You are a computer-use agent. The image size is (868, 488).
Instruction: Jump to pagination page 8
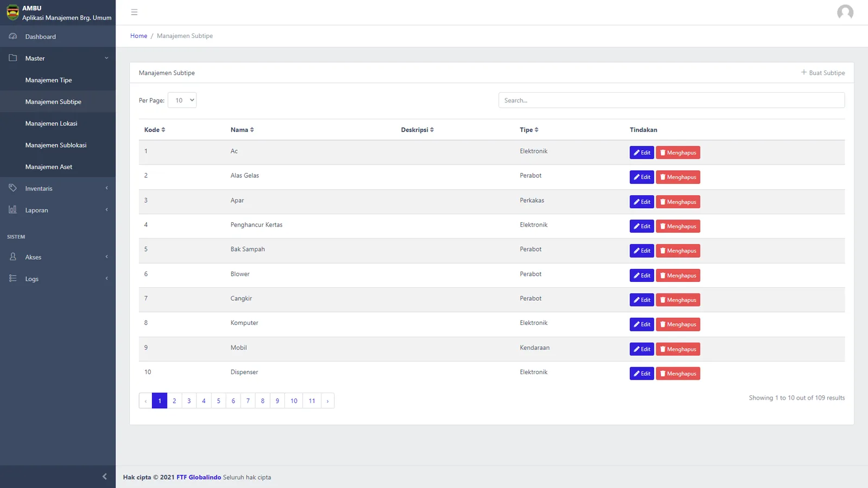(x=263, y=401)
